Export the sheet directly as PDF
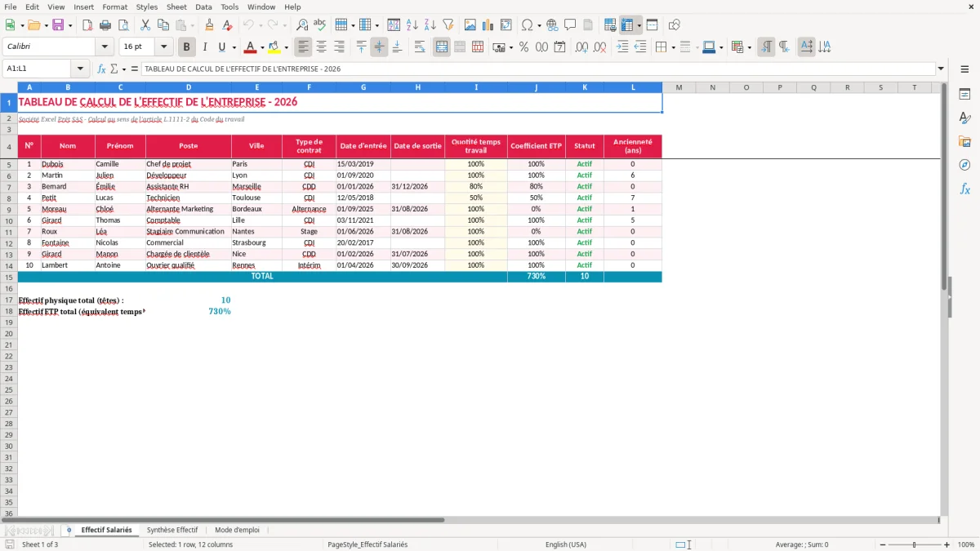The height and width of the screenshot is (551, 980). [87, 25]
